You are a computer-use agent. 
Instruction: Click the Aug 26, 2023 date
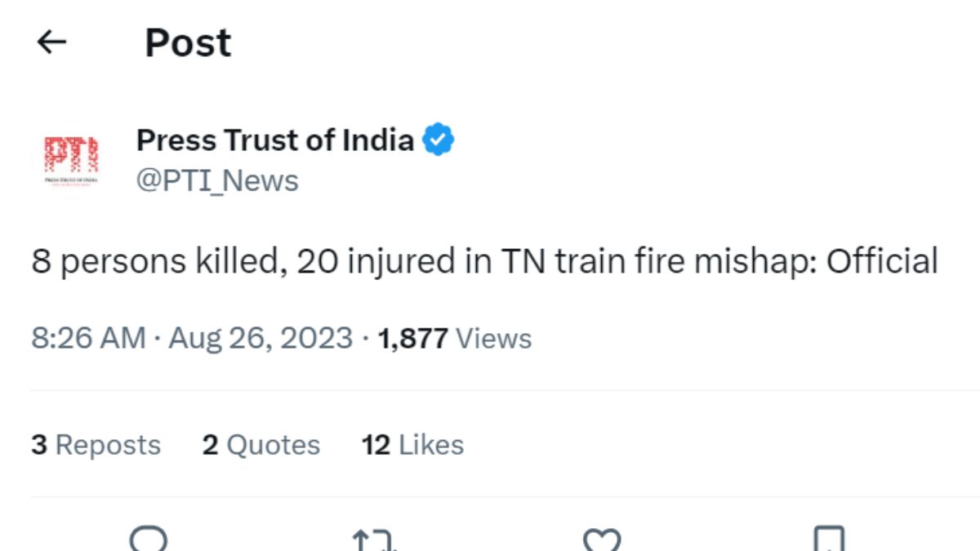tap(261, 338)
